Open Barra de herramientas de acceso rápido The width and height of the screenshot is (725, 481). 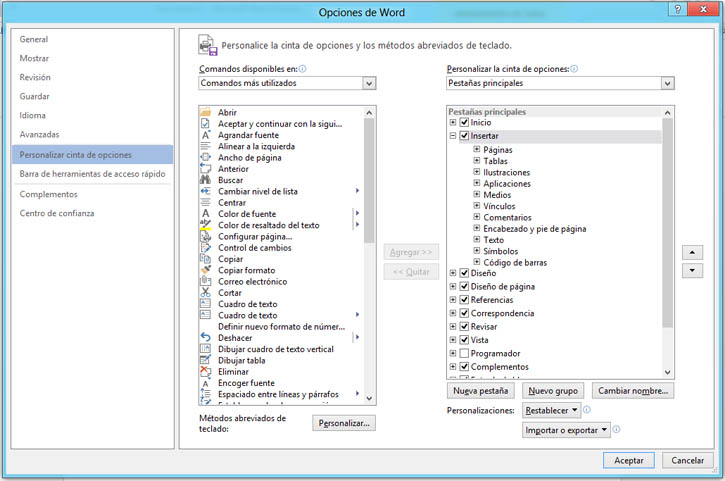(92, 174)
